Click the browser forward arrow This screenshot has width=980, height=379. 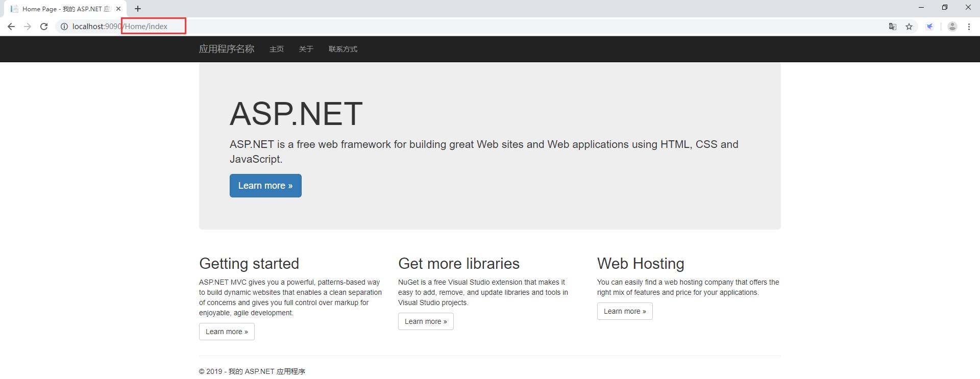[28, 27]
